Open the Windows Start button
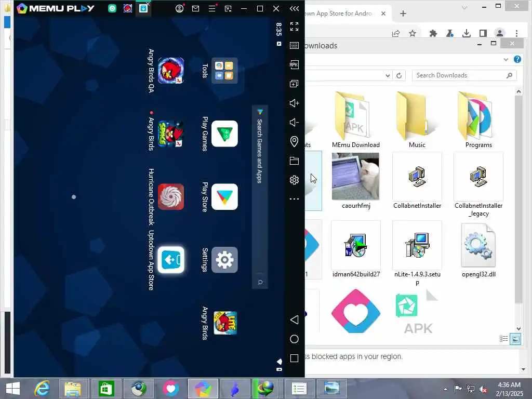 (13, 389)
